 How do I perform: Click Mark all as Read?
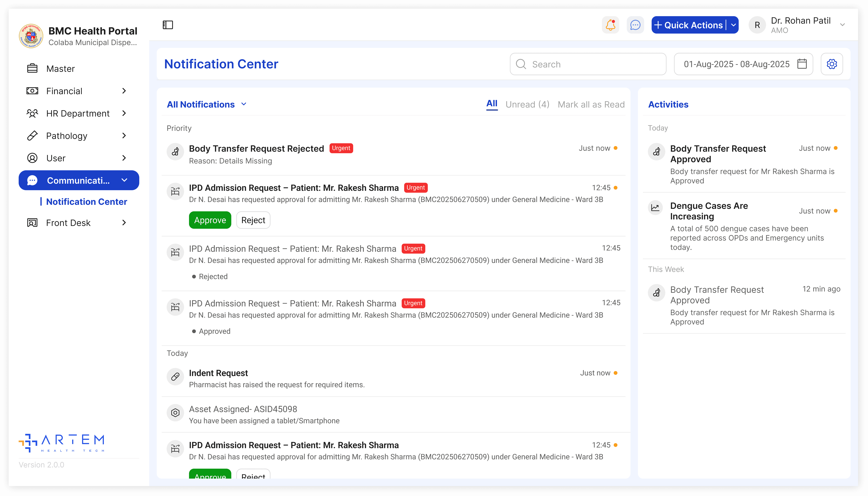591,104
